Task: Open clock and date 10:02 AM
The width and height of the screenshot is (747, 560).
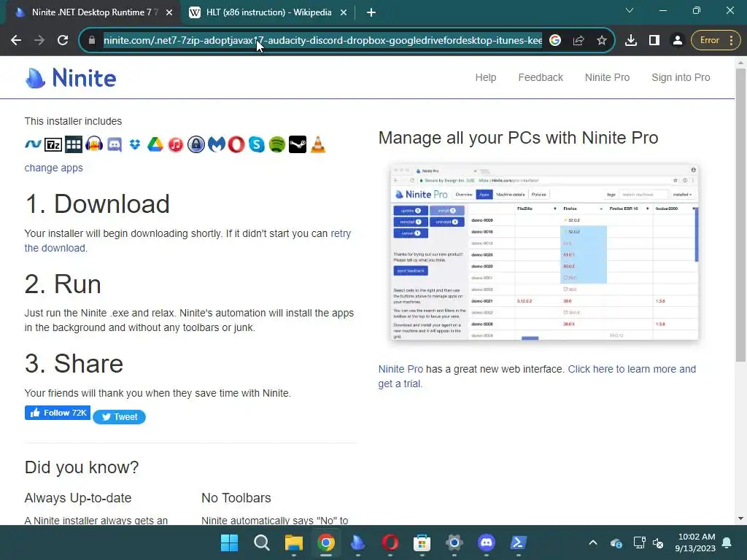Action: pos(695,542)
